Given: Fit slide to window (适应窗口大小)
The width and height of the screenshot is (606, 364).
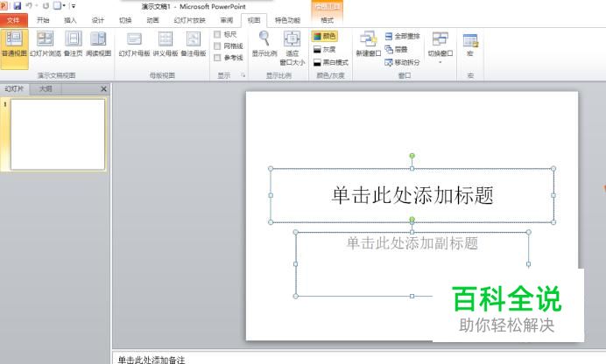Looking at the screenshot, I should coord(292,48).
